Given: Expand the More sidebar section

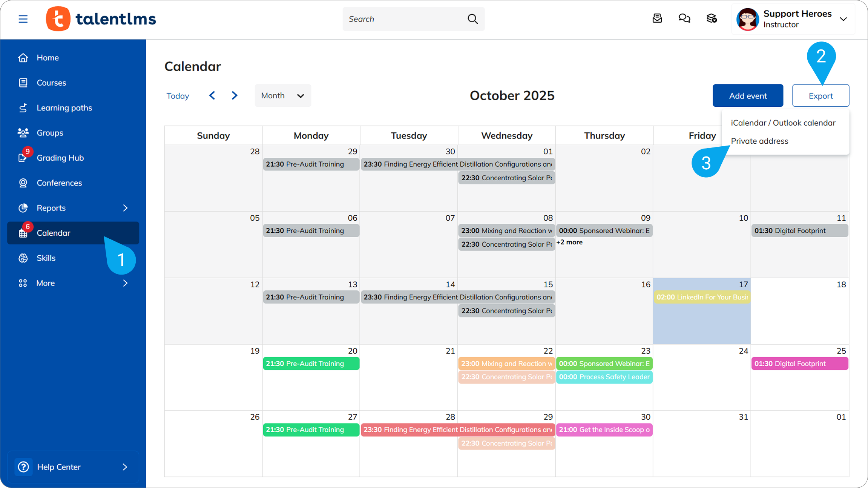Looking at the screenshot, I should tap(125, 283).
